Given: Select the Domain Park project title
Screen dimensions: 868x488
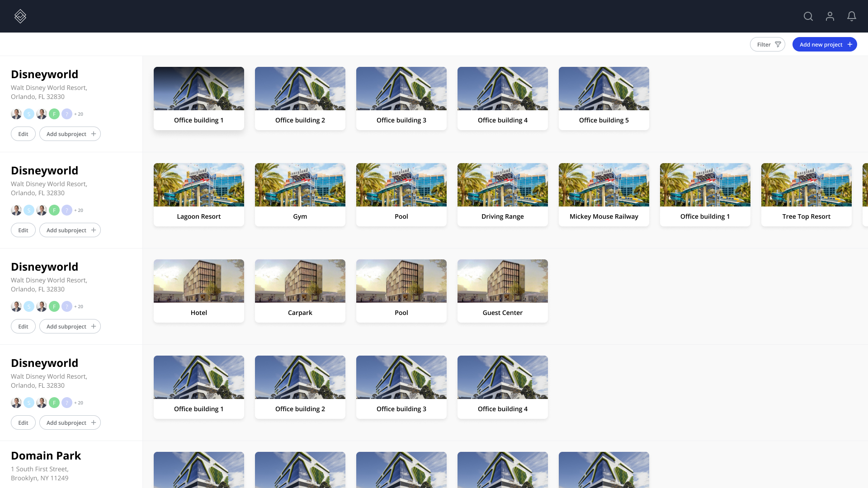Looking at the screenshot, I should 46,455.
